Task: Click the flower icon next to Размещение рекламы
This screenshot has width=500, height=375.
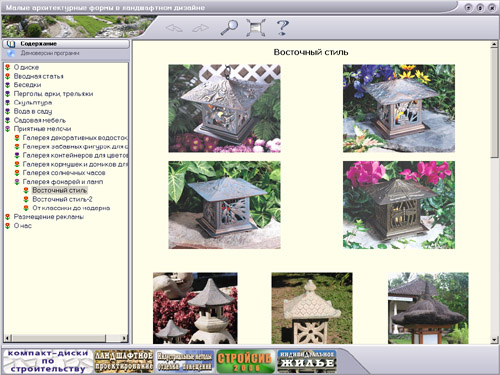Action: [x=8, y=217]
